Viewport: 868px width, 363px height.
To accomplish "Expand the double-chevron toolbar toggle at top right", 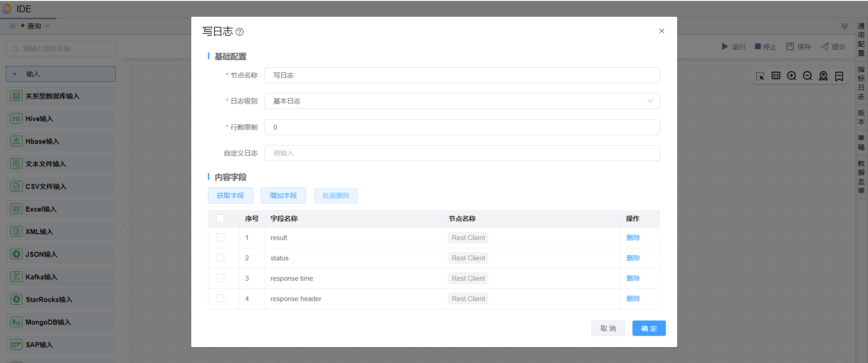I will [844, 26].
